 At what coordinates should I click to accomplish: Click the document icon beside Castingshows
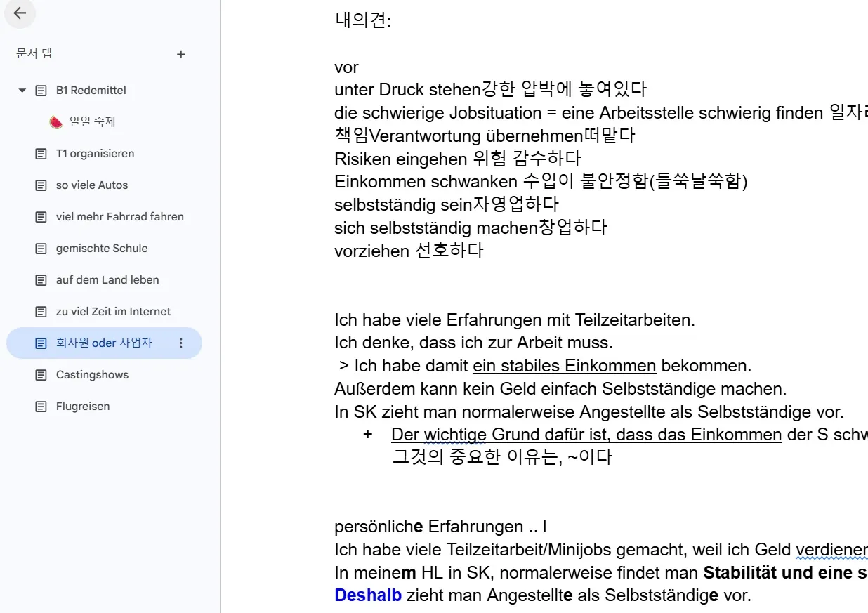[x=41, y=375]
